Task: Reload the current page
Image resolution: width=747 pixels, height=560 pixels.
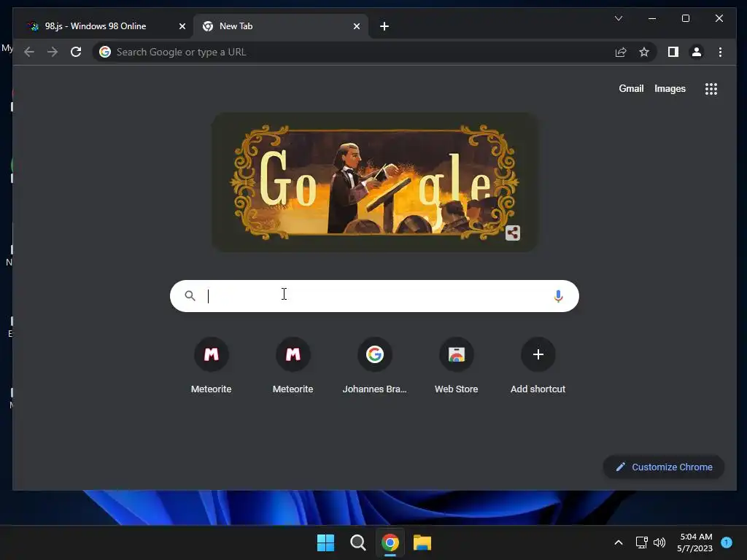Action: 76,52
